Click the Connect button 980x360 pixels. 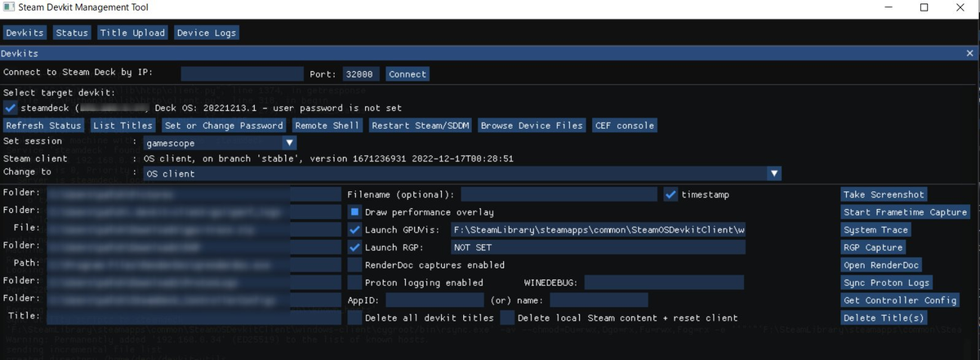[x=408, y=73]
